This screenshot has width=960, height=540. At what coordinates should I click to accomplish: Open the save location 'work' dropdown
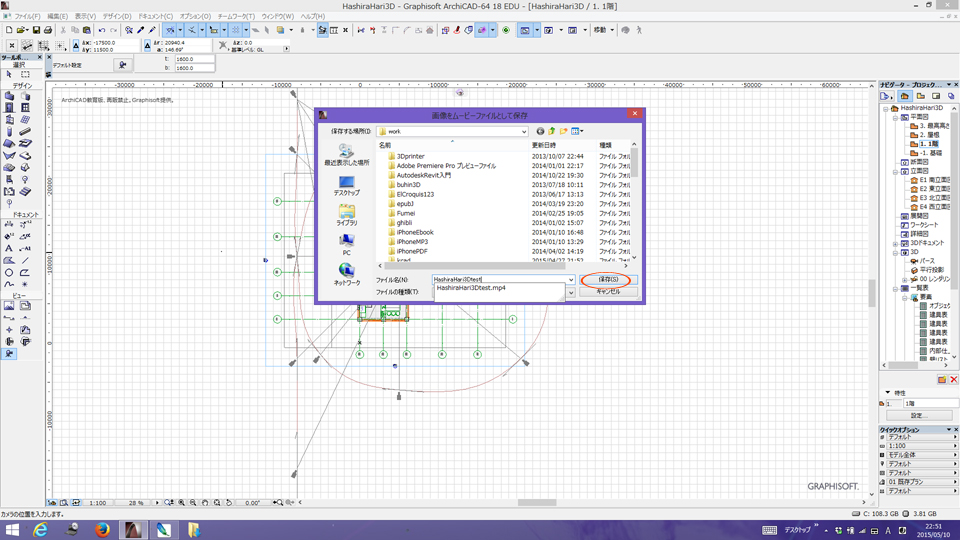[524, 132]
